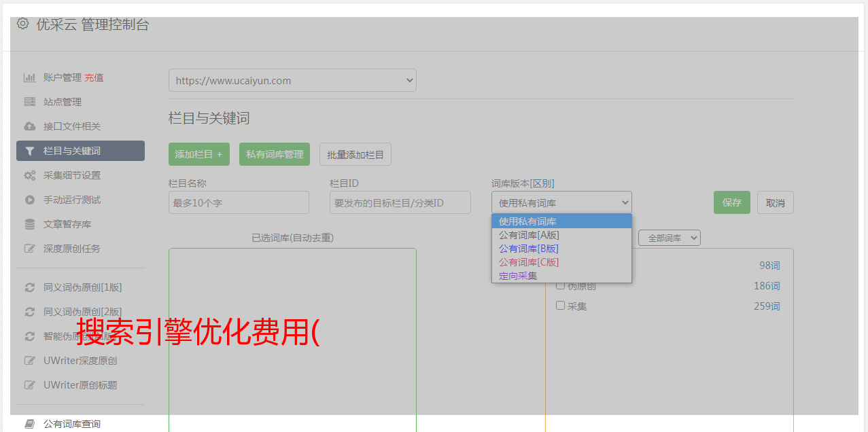Tick the 采集 checkbox

click(x=561, y=306)
